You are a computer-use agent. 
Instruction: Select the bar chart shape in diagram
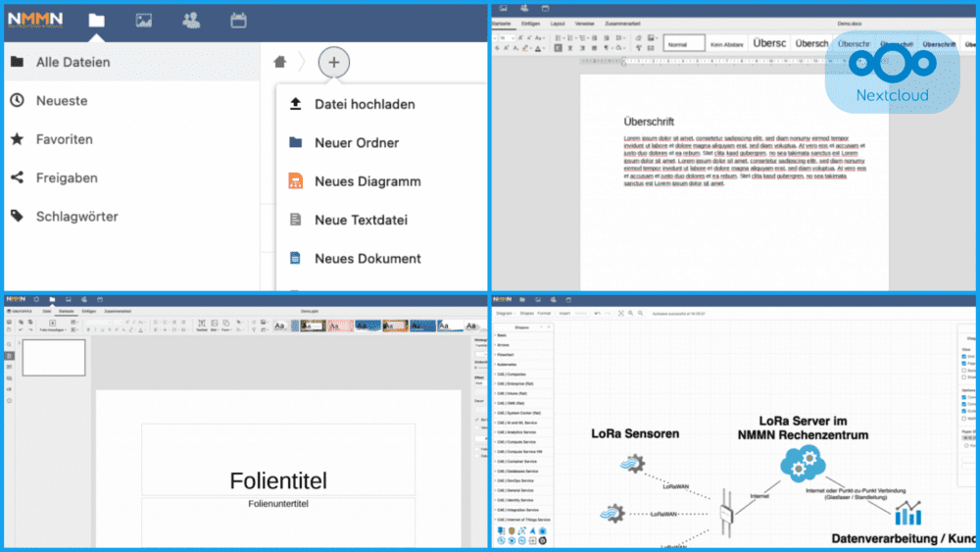click(x=908, y=513)
